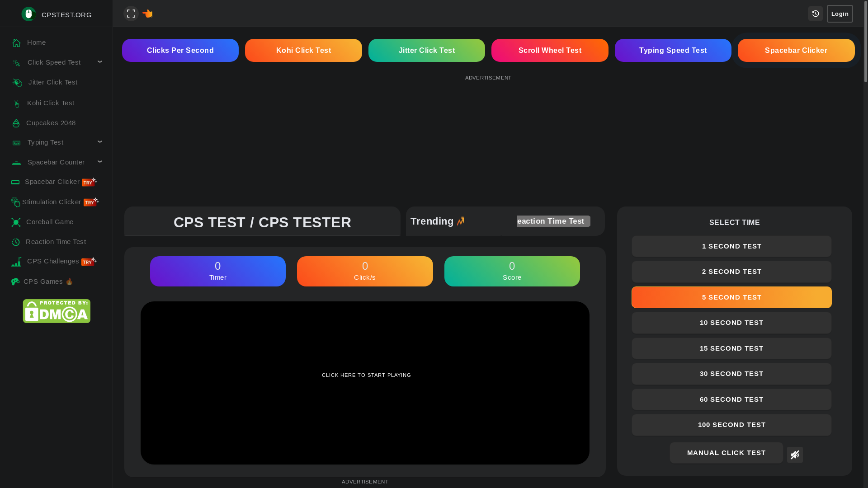Click the Login button
The width and height of the screenshot is (868, 488).
coord(840,14)
